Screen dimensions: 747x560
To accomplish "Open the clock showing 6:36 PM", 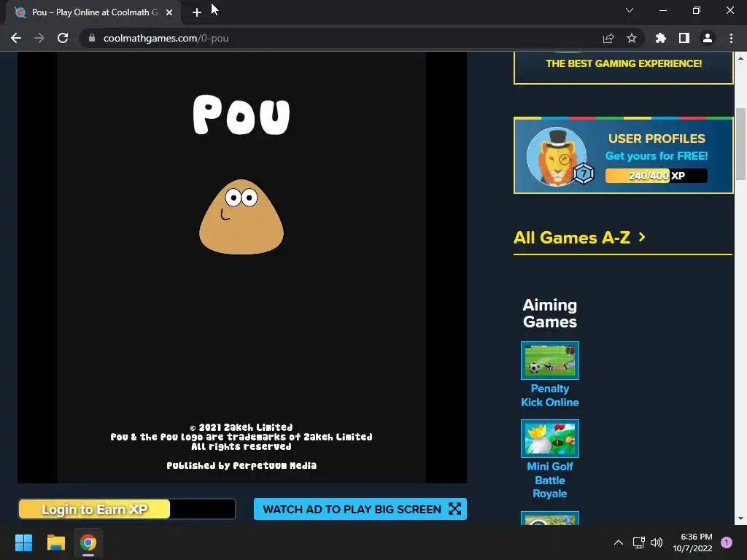I will pyautogui.click(x=692, y=542).
